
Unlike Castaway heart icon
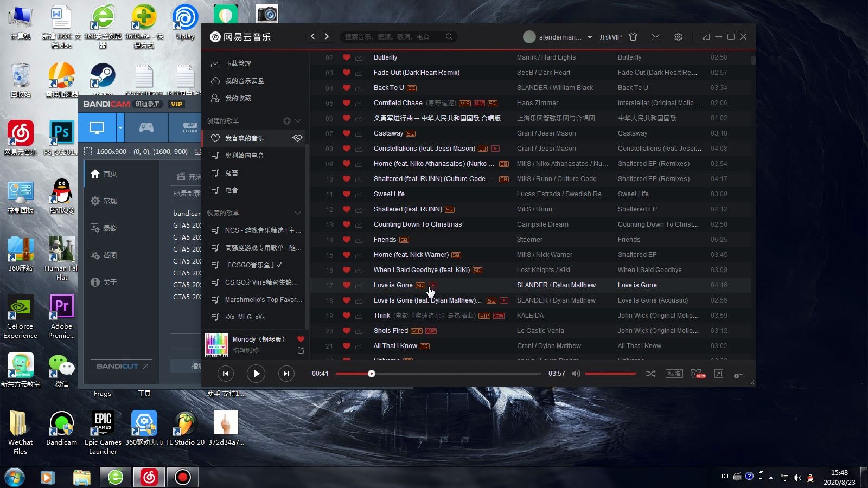pyautogui.click(x=346, y=133)
